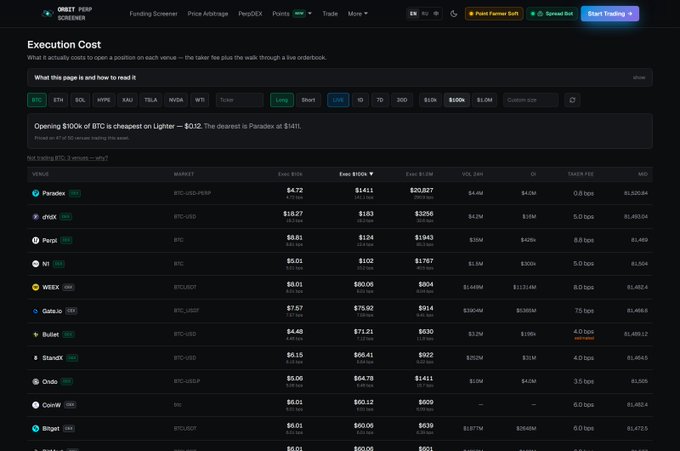Viewport: 680px width, 451px height.
Task: Click the CEX badge next to Gate.io
Action: point(71,310)
